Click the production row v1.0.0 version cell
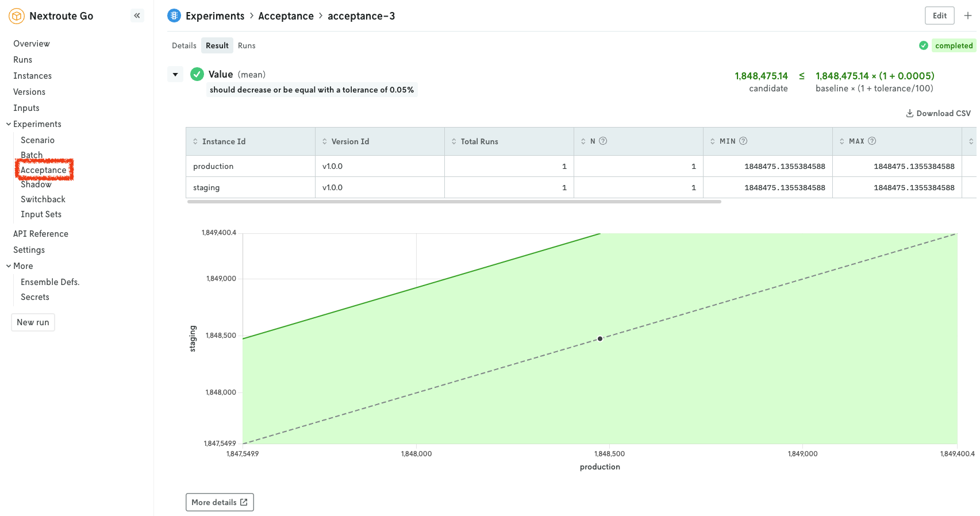Screen dimensions: 980x516 click(x=380, y=166)
